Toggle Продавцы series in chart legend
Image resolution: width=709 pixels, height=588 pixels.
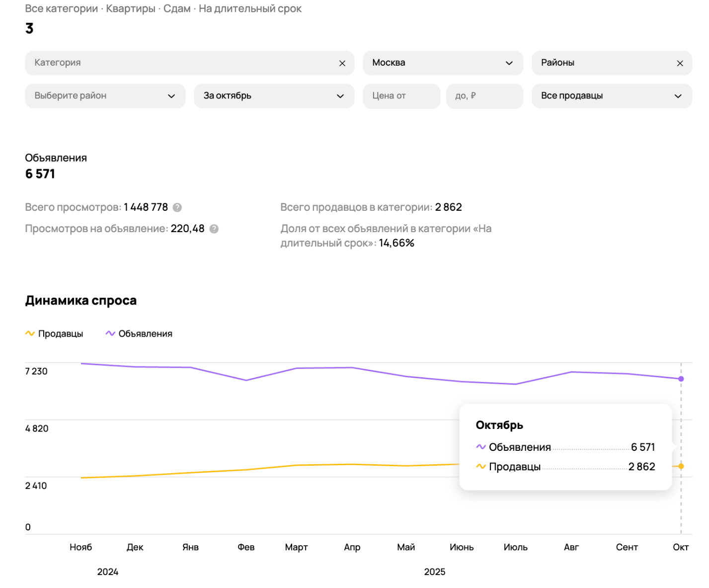coord(55,334)
